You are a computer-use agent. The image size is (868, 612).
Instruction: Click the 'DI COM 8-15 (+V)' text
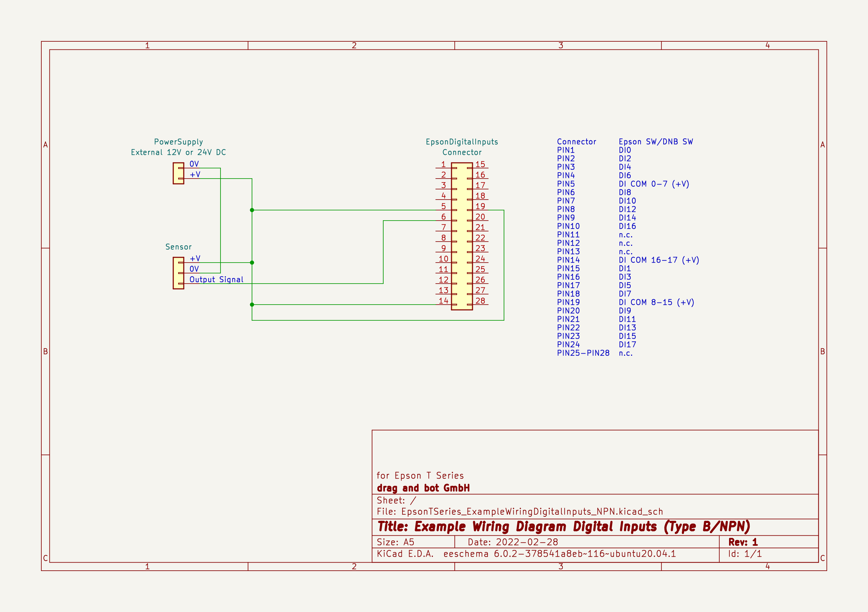click(657, 302)
